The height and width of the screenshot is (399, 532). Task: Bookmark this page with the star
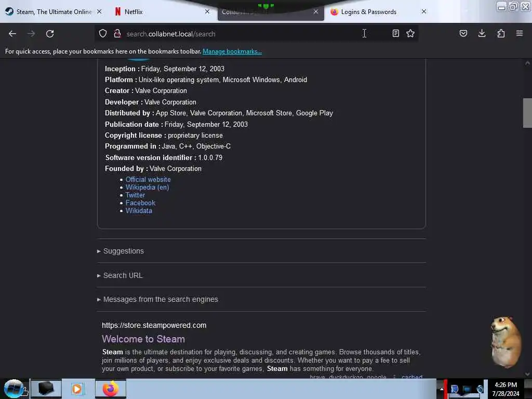pos(410,33)
